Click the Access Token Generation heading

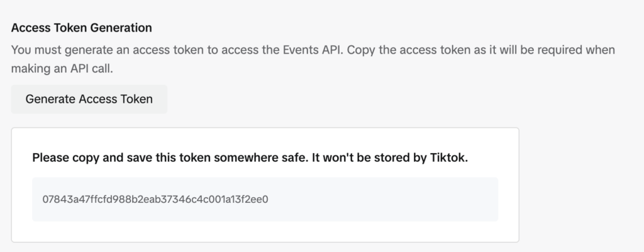pos(82,28)
